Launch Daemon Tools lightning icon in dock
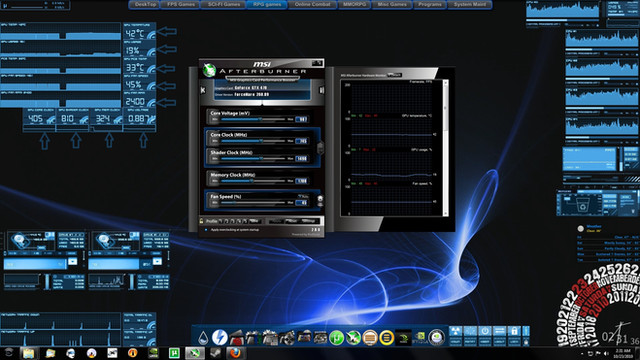 point(220,338)
